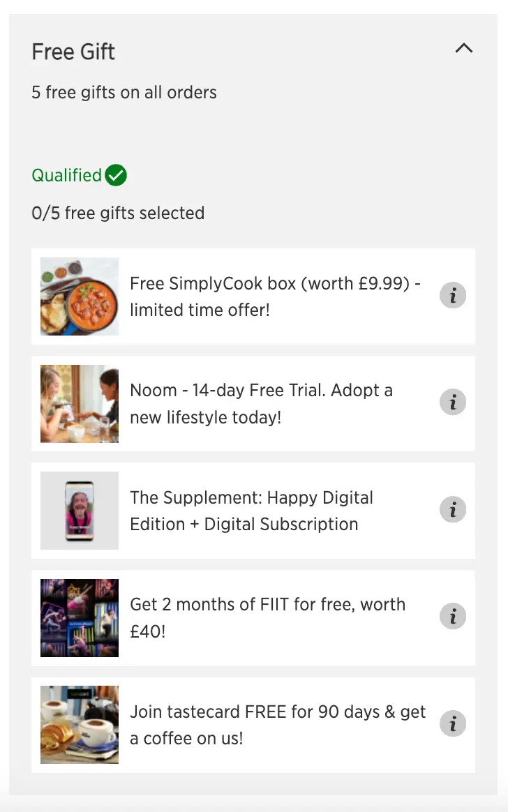Click the '5 free gifts on all orders' text
This screenshot has height=812, width=508.
pyautogui.click(x=124, y=91)
